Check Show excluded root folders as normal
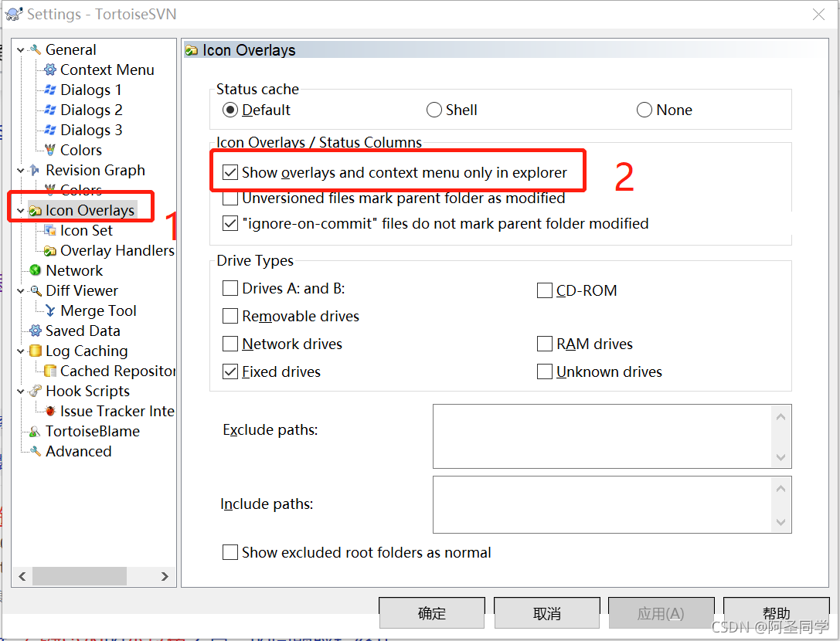Viewport: 840px width, 641px height. pyautogui.click(x=230, y=552)
